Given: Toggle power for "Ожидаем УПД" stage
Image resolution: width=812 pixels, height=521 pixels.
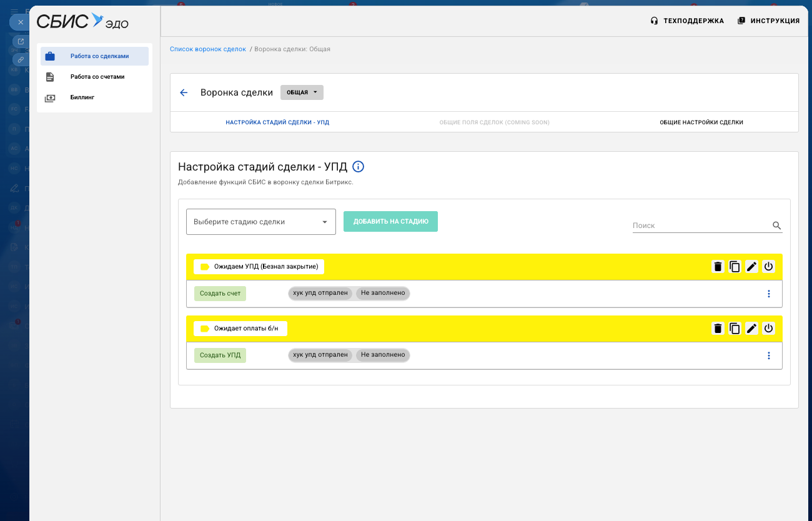Looking at the screenshot, I should (768, 267).
